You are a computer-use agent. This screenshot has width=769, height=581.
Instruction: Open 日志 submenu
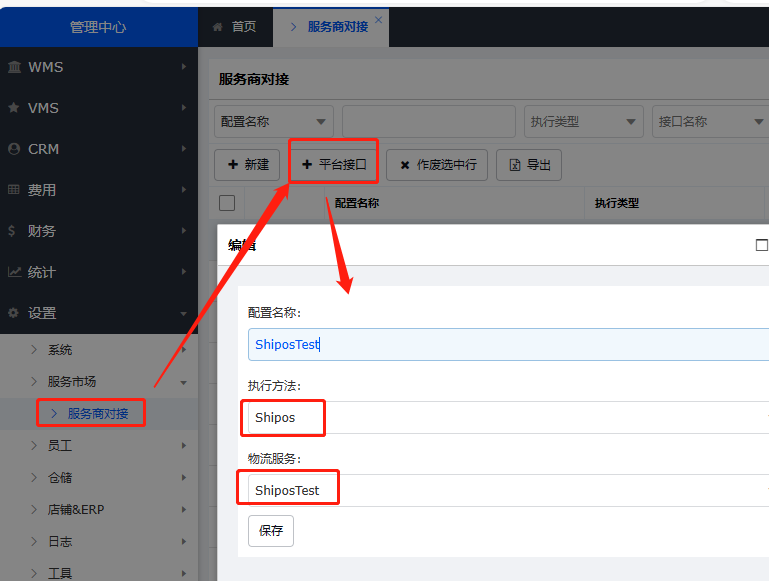pyautogui.click(x=99, y=541)
